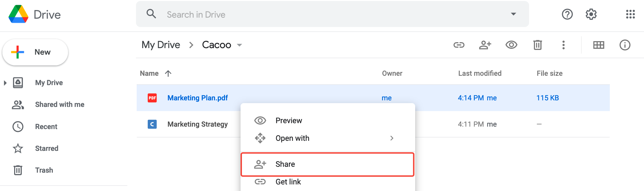The image size is (644, 191).
Task: Open the Cacoo folder dropdown arrow
Action: pyautogui.click(x=239, y=45)
